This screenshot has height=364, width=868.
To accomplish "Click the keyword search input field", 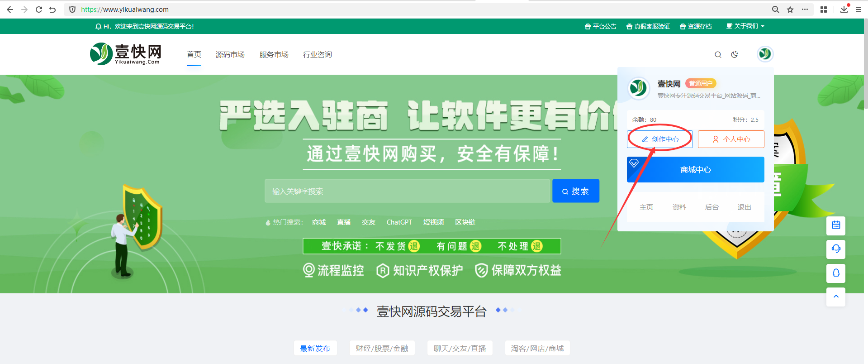I will pos(408,191).
